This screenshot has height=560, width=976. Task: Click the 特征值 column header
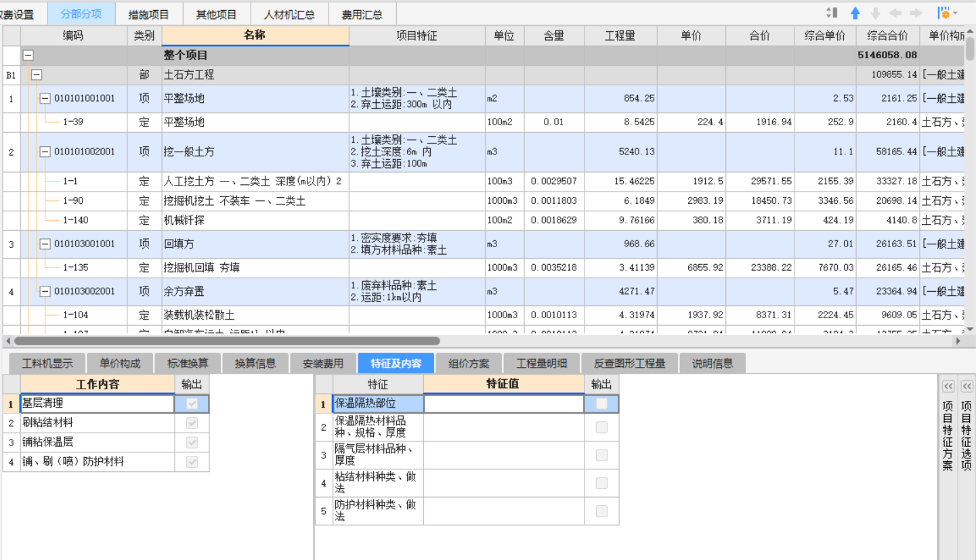click(x=503, y=384)
